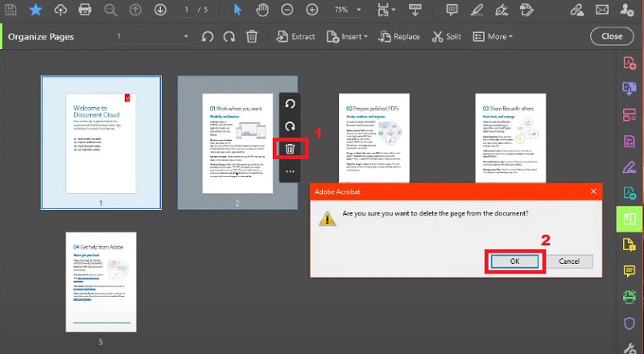Delete pages trash icon in Organize toolbar
Viewport: 644px width, 354px height.
252,36
